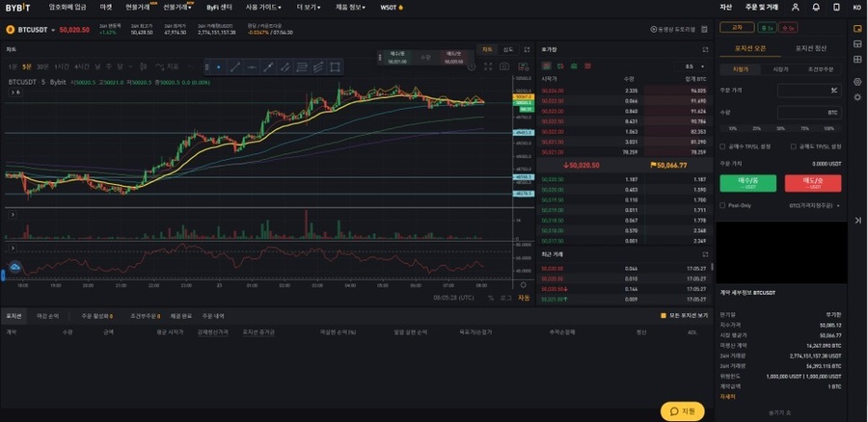Select the 1시간 chart timeframe

[62, 66]
